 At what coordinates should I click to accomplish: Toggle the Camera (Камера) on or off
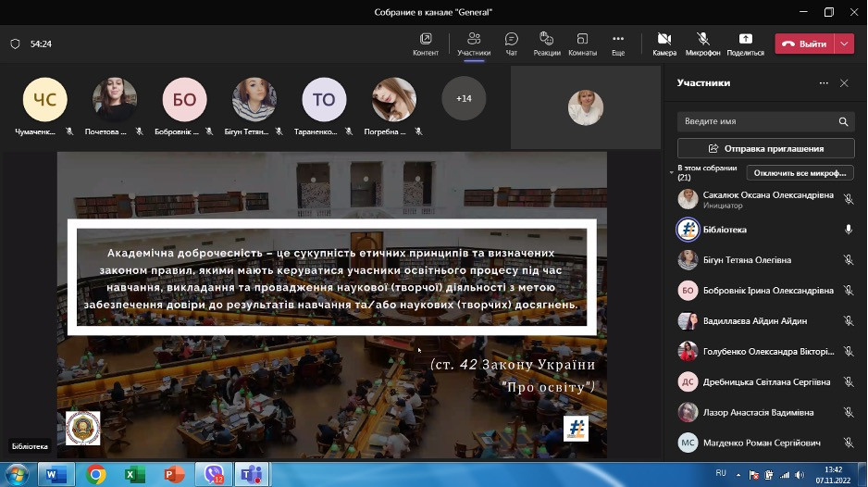tap(663, 43)
